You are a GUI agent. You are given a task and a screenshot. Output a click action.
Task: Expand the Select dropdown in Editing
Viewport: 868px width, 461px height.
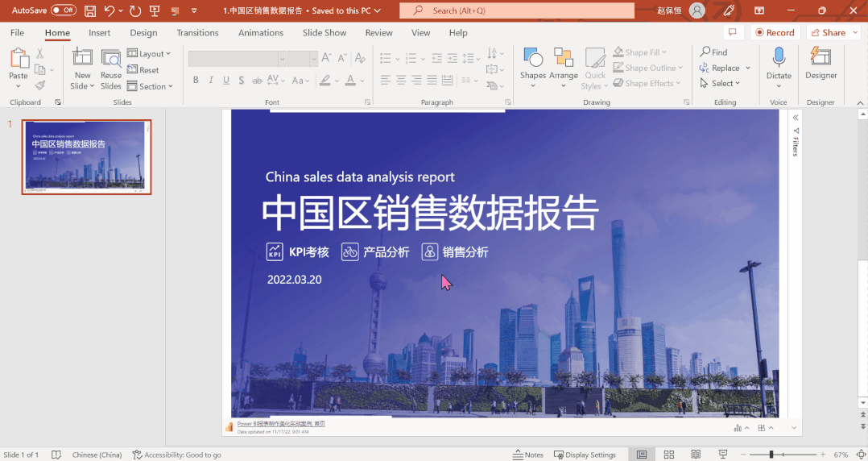point(720,83)
